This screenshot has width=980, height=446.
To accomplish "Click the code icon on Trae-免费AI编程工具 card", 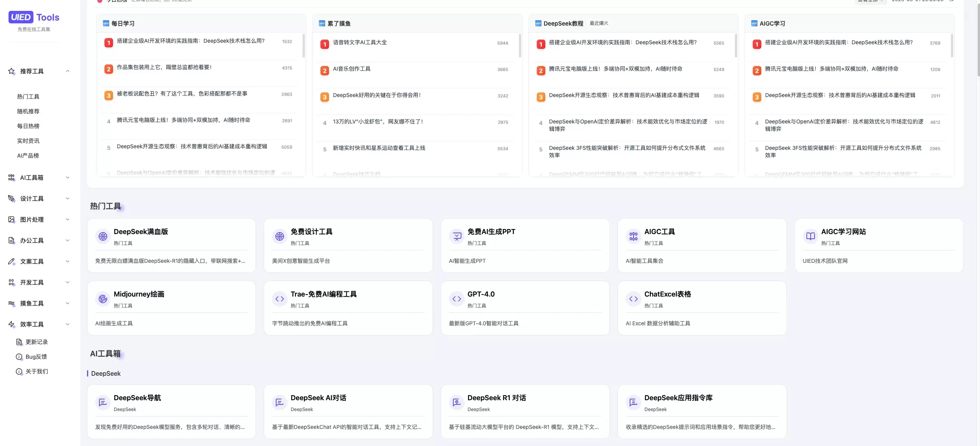I will coord(279,298).
